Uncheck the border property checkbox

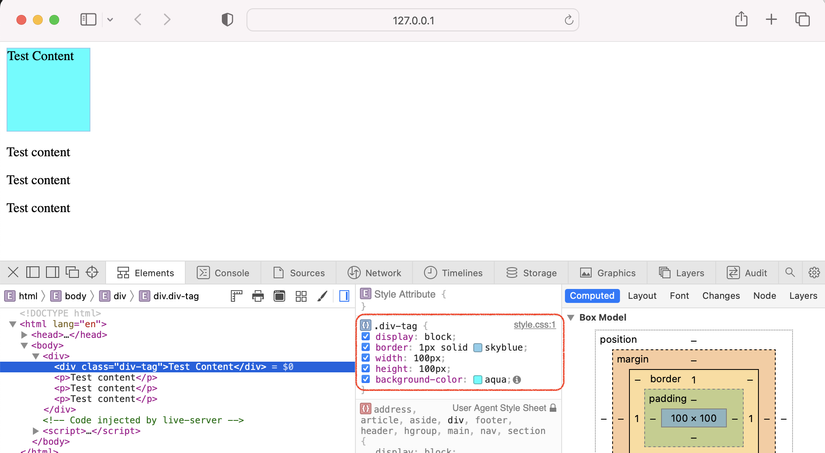point(366,347)
